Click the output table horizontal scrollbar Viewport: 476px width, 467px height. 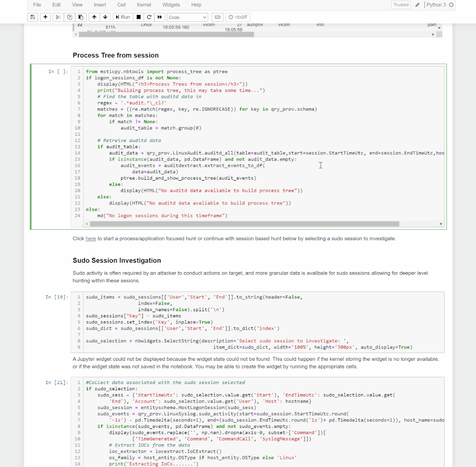click(166, 35)
